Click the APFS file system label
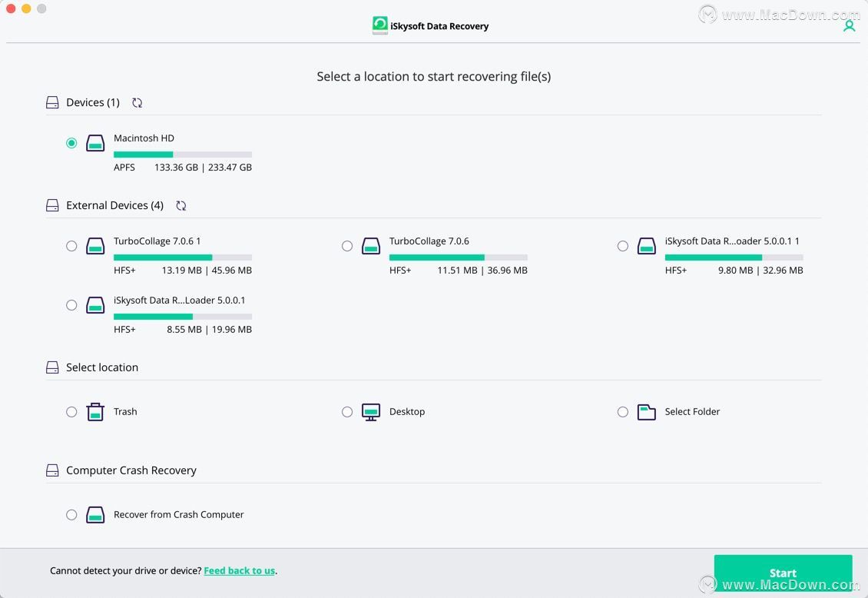 click(x=124, y=168)
